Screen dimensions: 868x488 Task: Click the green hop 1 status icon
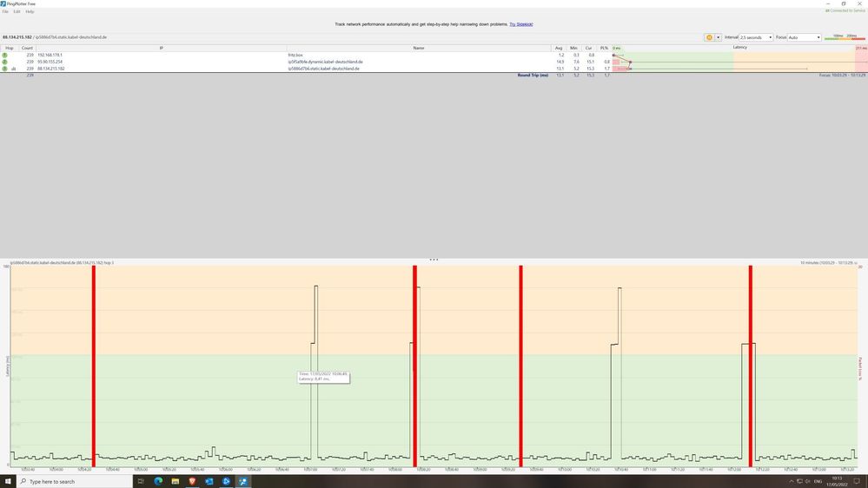pos(5,56)
